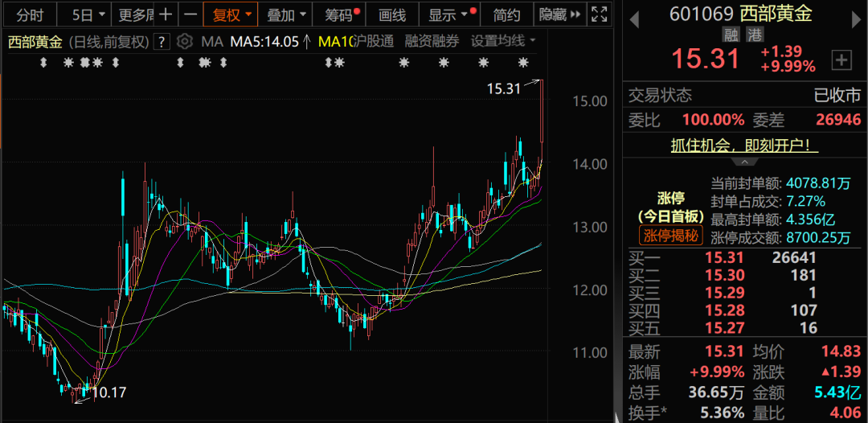
Task: Toggle the 沪股通 overlay
Action: pyautogui.click(x=374, y=41)
